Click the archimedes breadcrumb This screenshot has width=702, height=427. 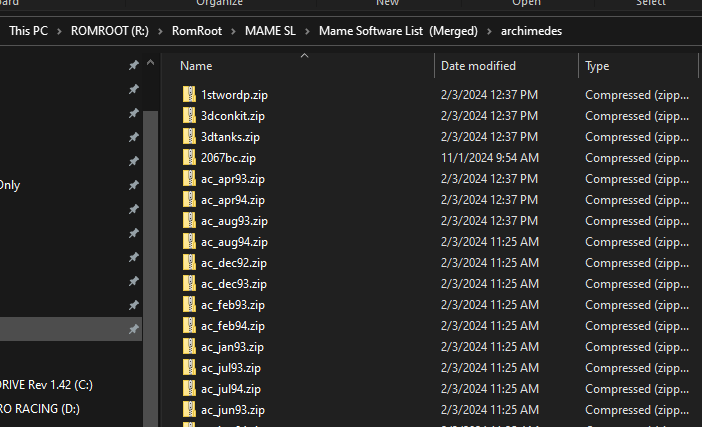(531, 31)
